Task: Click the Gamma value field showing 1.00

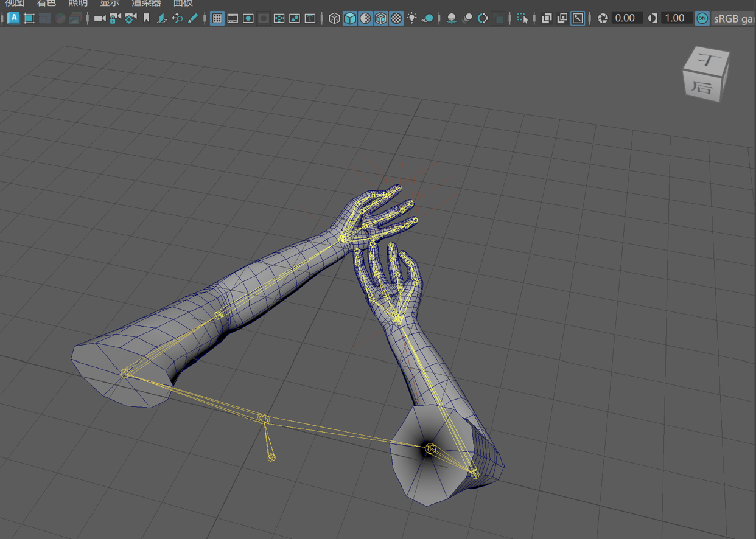Action: [x=676, y=18]
